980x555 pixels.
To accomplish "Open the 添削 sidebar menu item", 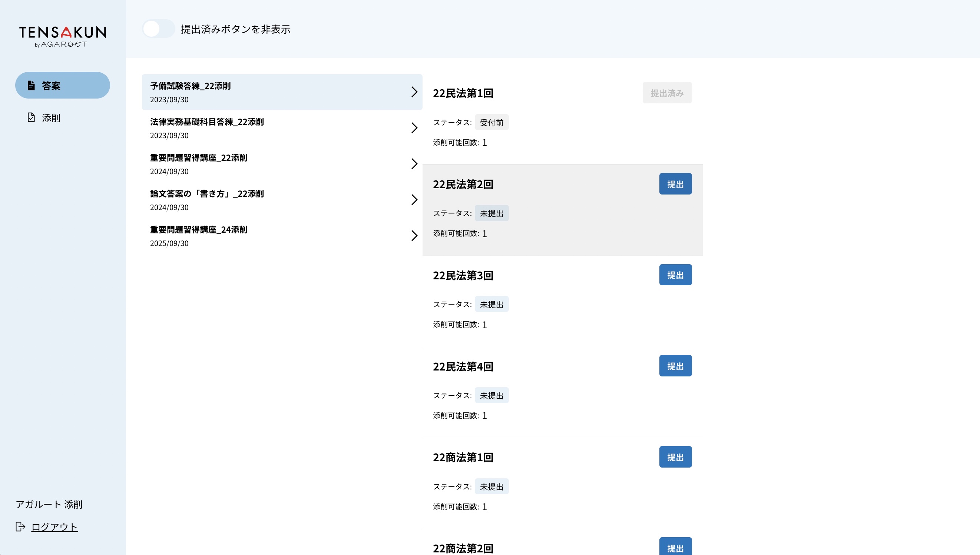I will 51,118.
